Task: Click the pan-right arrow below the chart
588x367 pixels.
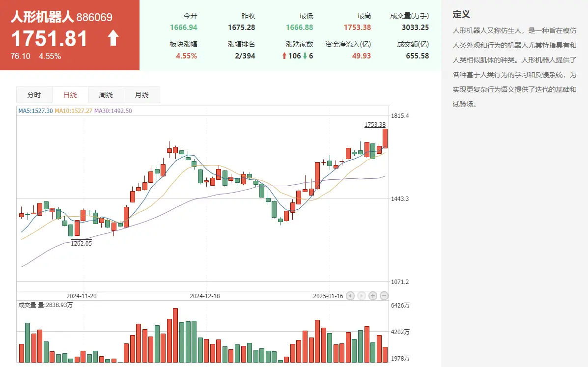Action: [362, 296]
